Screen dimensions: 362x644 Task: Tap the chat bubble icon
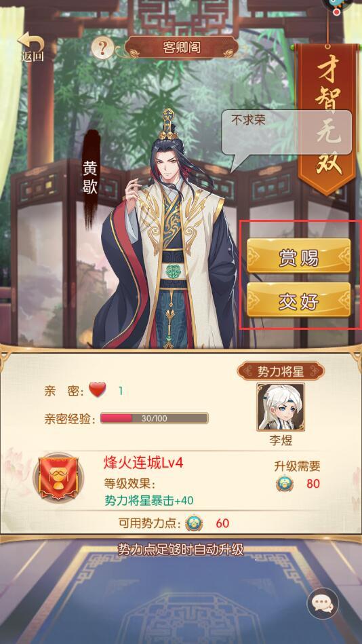tap(323, 603)
